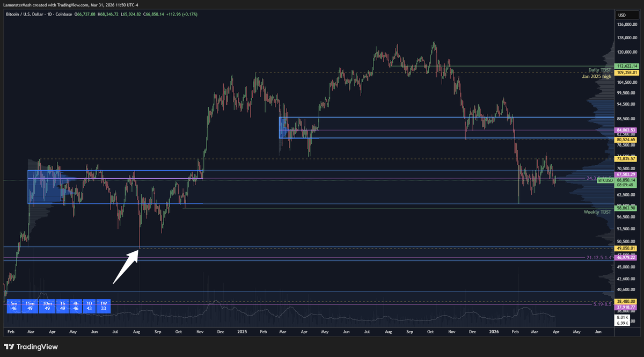Screen dimensions: 644x357
Task: Click the 8.01K volume value tag
Action: pos(623,317)
